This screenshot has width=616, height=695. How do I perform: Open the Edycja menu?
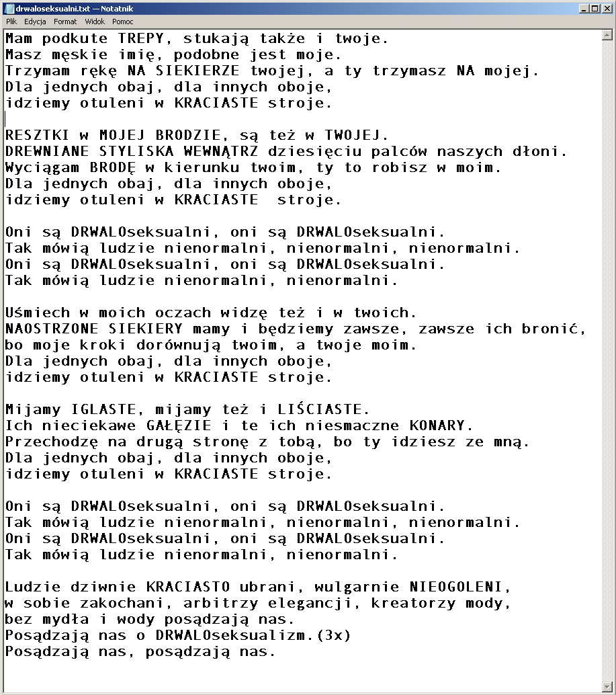click(x=35, y=22)
